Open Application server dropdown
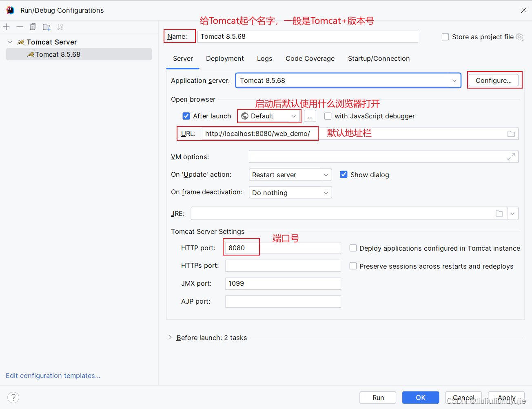Screen dimensions: 532x409 click(x=348, y=80)
